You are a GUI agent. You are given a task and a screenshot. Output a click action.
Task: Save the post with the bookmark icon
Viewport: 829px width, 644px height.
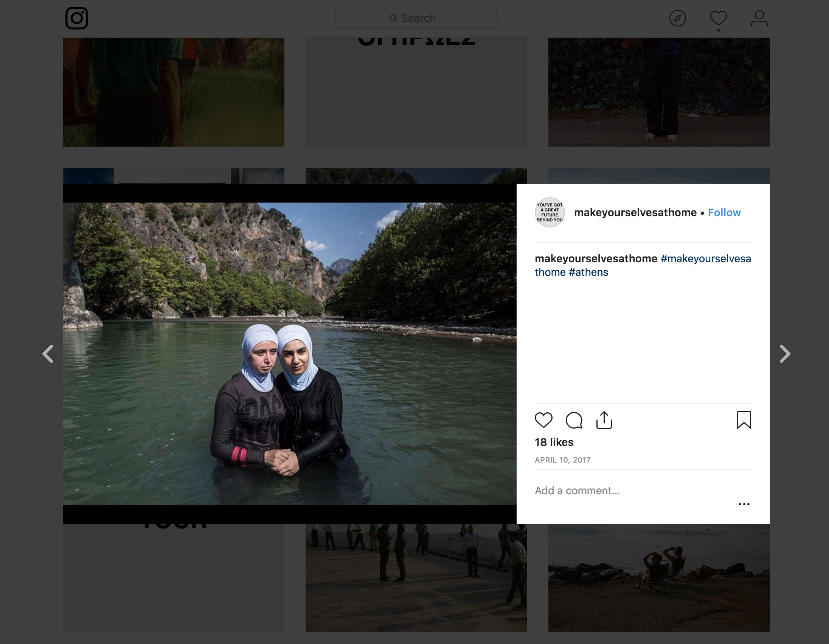(744, 420)
